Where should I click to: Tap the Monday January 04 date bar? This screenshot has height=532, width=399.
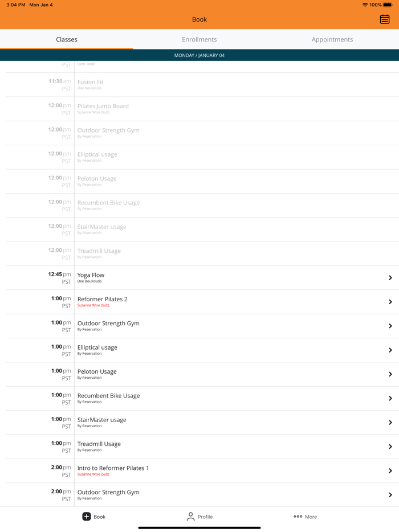tap(199, 55)
